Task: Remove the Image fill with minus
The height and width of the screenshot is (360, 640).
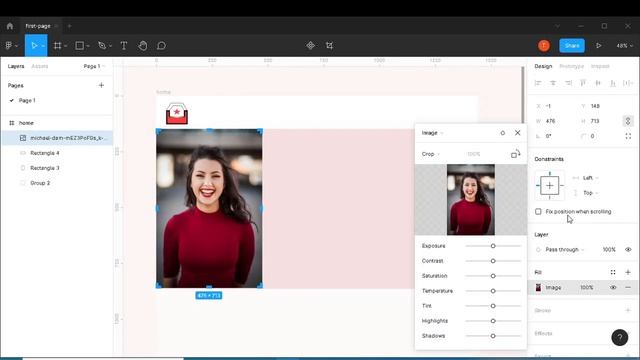Action: pos(628,287)
